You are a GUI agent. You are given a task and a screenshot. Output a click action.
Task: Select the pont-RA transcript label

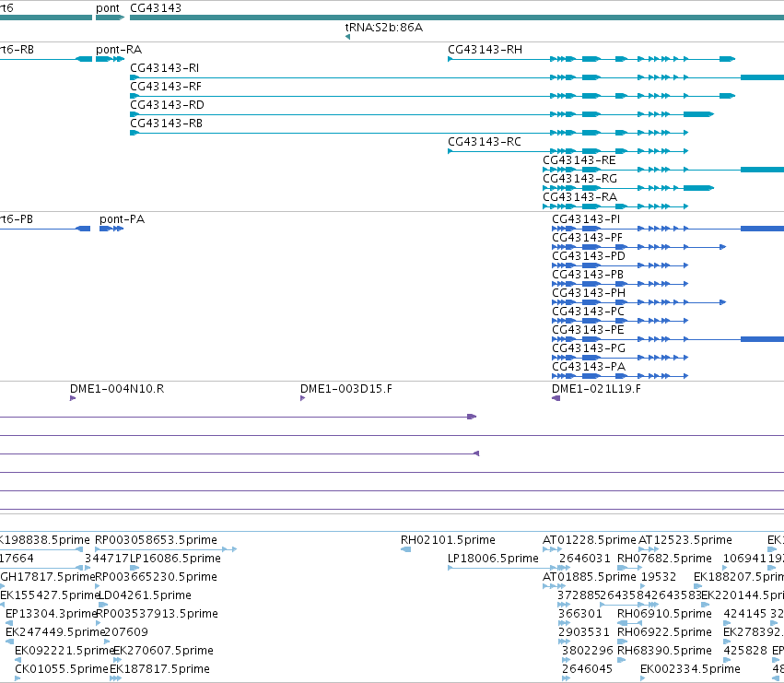point(119,50)
